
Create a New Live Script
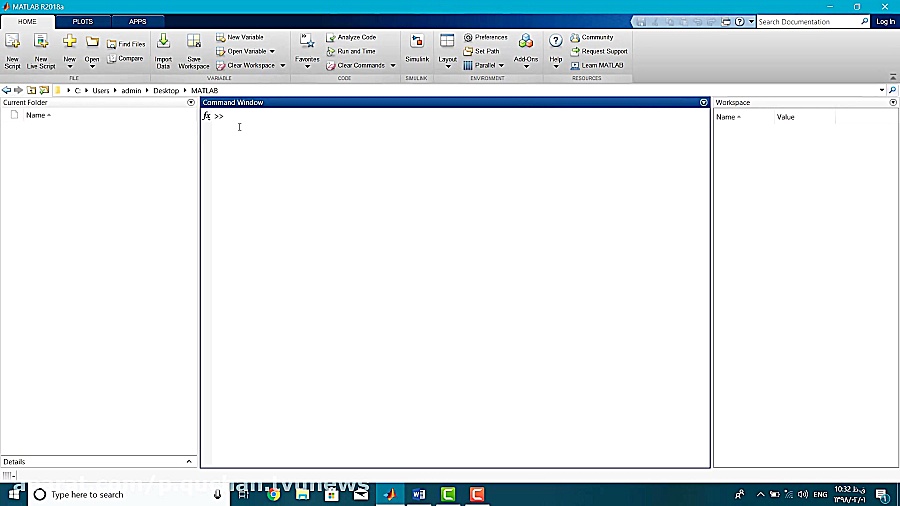coord(41,52)
